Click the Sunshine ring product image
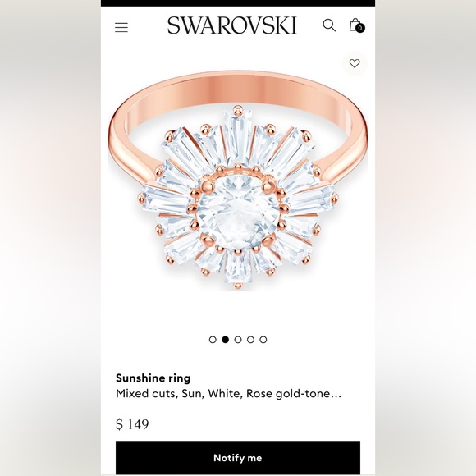This screenshot has height=476, width=476. 238,181
